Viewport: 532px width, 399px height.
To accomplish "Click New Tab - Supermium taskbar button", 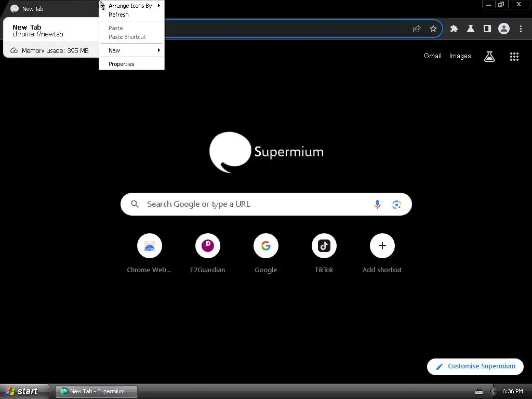I will point(96,391).
